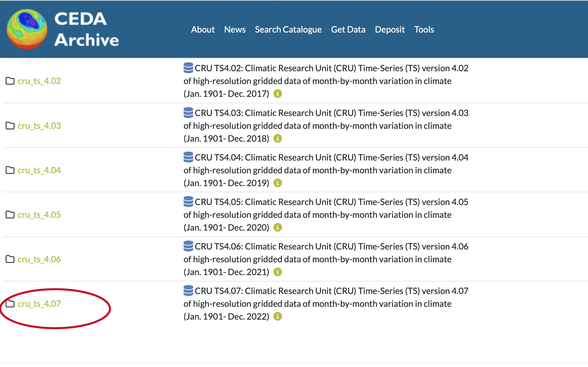Click database icon beside CRU TS4.04 title
Screen dimensions: 588x367
coord(188,157)
